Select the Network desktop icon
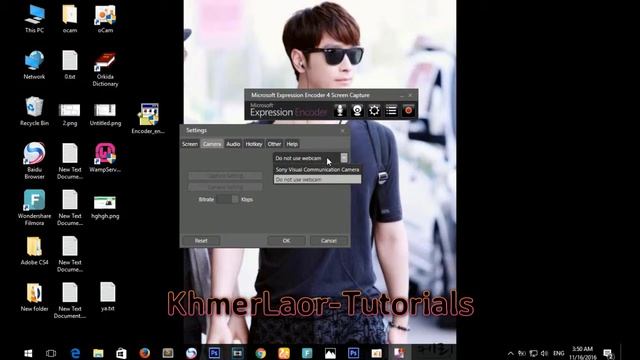640x360 pixels. click(x=34, y=65)
